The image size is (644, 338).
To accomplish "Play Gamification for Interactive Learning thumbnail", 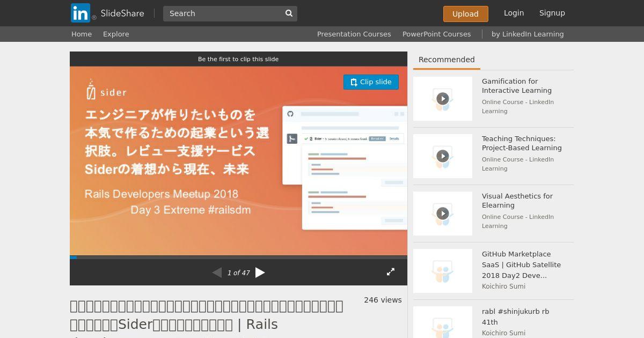I will tap(443, 99).
